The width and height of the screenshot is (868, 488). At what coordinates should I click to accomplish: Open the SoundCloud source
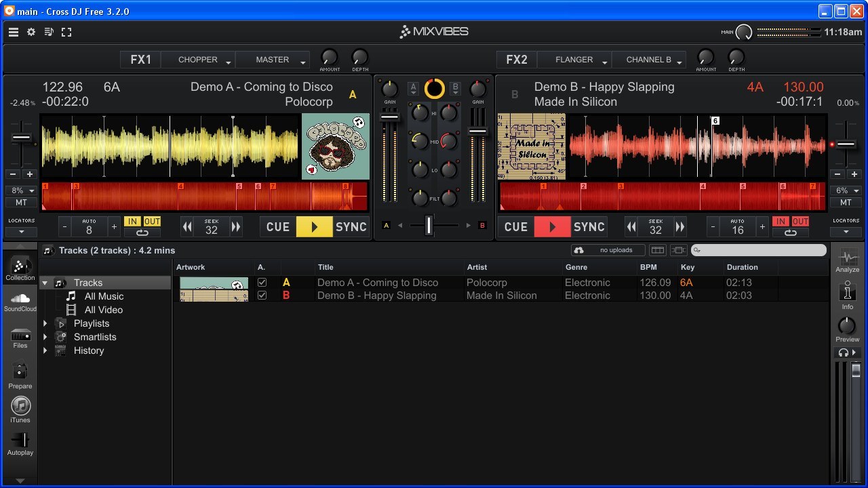point(20,302)
